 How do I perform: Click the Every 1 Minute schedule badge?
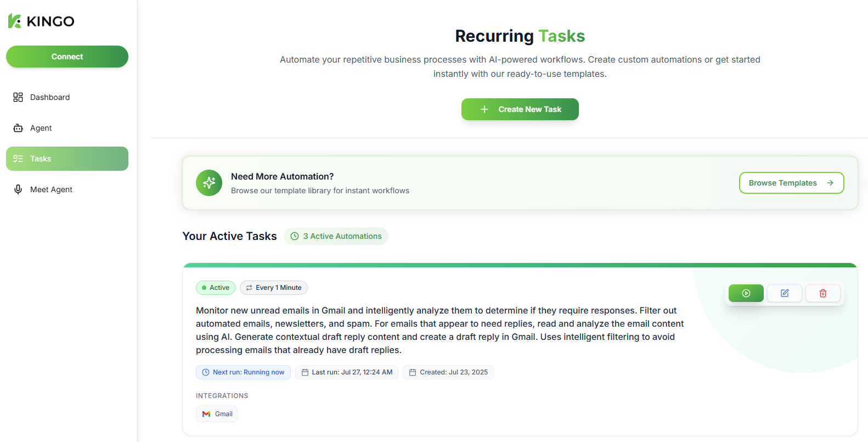tap(274, 288)
